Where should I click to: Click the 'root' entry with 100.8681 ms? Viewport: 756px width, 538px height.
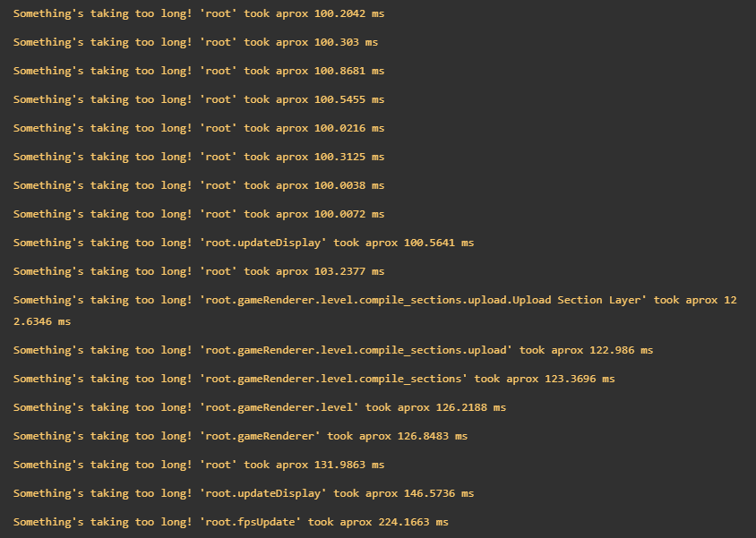coord(198,71)
